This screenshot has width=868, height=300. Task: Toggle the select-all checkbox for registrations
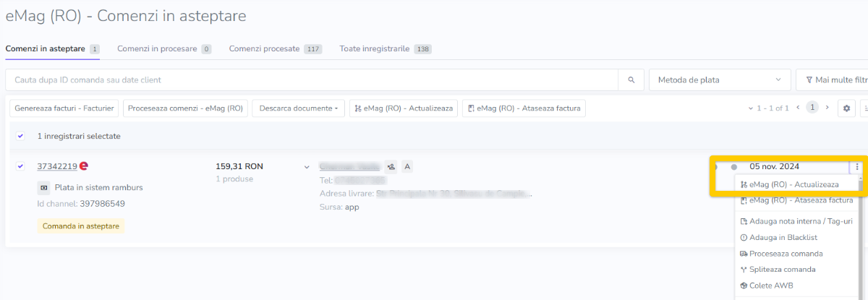20,136
